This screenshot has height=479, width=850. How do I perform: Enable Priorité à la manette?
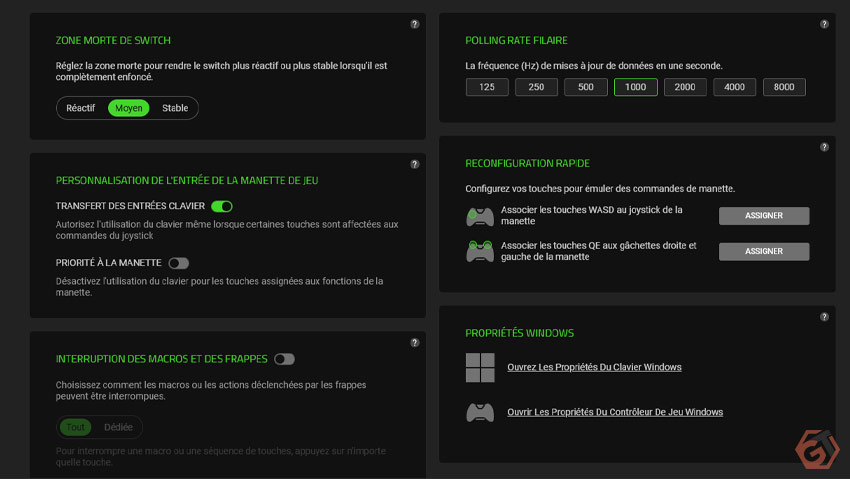[178, 263]
